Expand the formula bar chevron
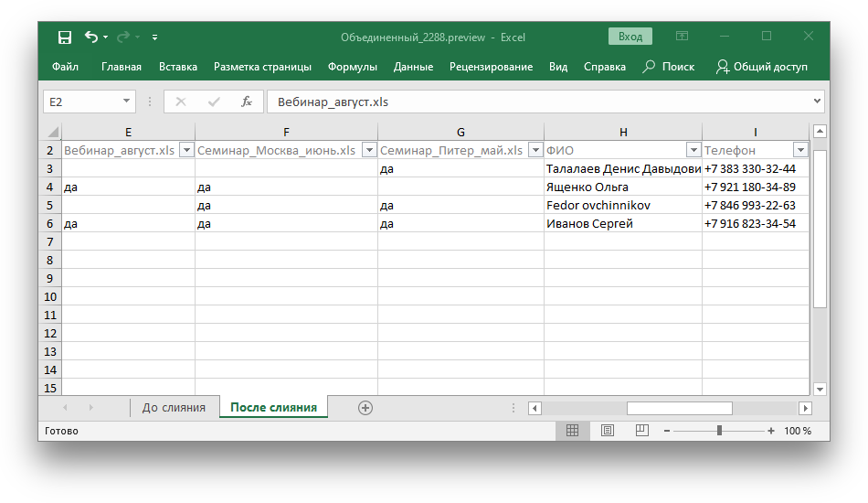 pyautogui.click(x=817, y=102)
